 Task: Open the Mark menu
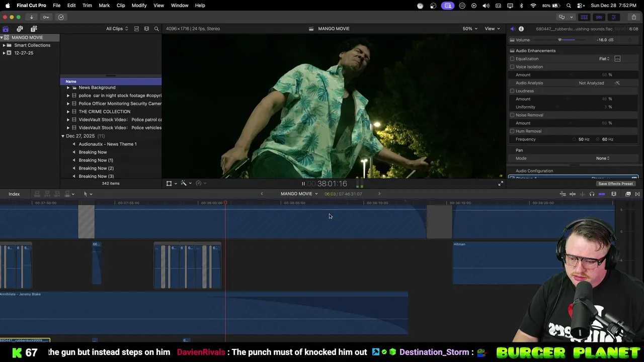click(104, 6)
